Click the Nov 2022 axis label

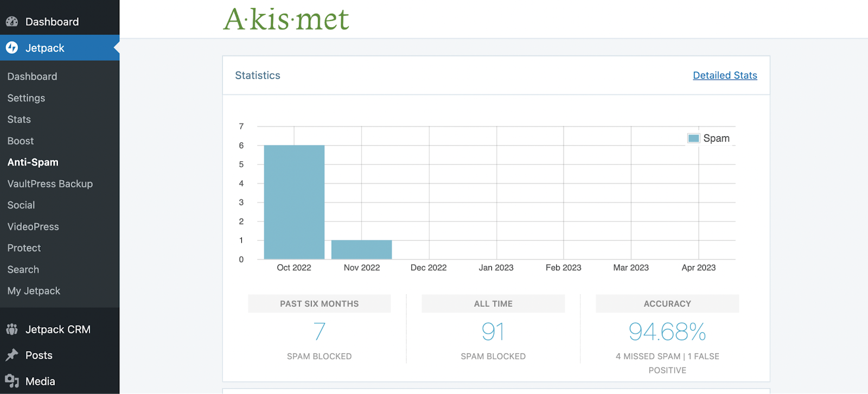click(x=362, y=268)
